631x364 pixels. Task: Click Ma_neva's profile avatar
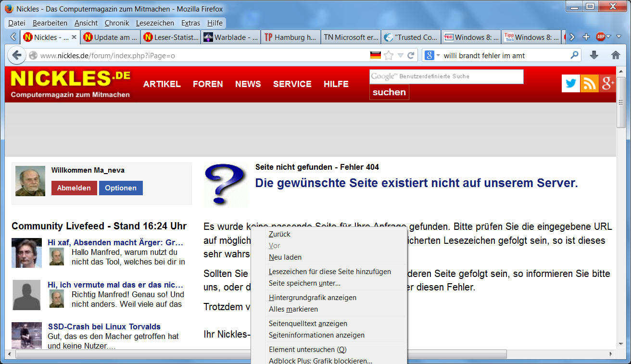pyautogui.click(x=30, y=181)
